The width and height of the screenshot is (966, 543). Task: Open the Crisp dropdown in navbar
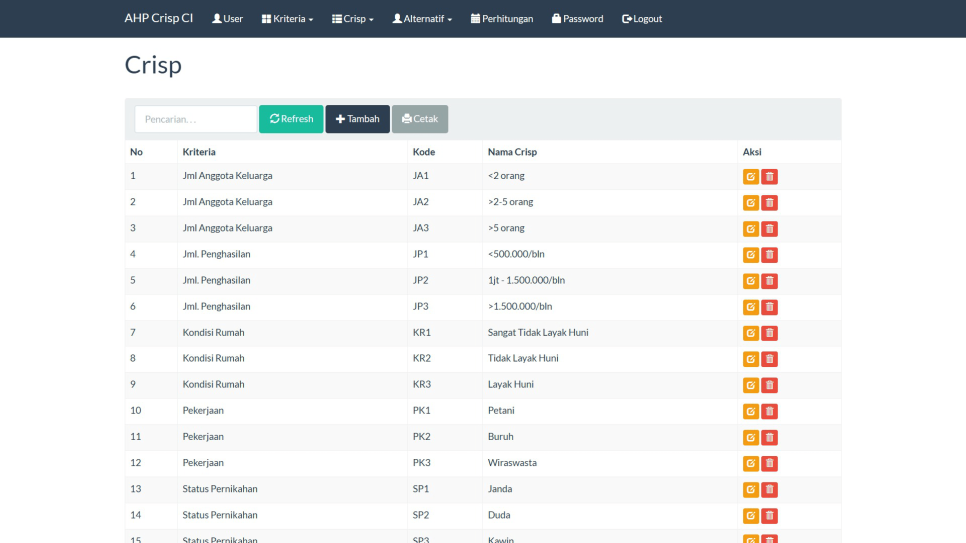[352, 19]
